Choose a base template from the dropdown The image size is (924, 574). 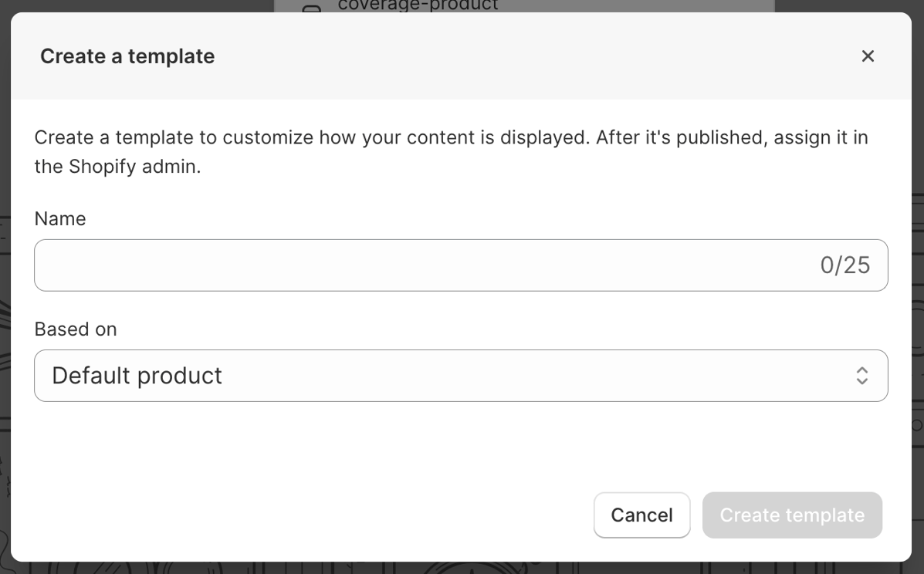click(461, 376)
